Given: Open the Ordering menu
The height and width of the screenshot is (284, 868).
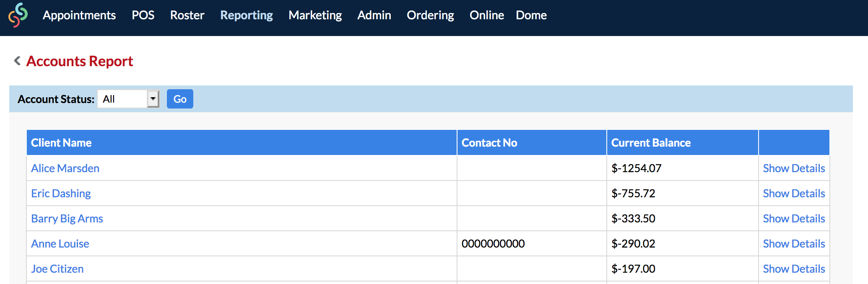Looking at the screenshot, I should [x=430, y=15].
